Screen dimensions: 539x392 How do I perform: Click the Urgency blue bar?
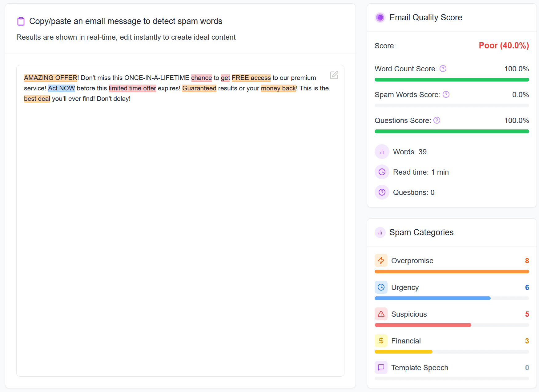pyautogui.click(x=432, y=298)
